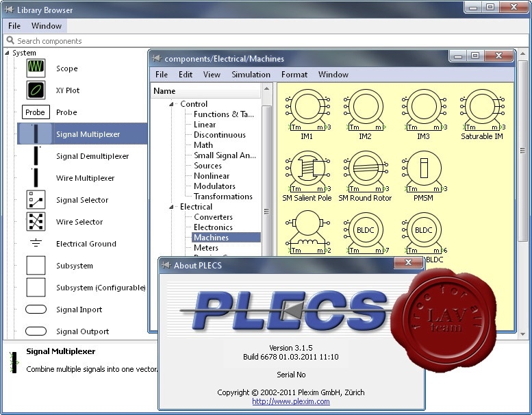This screenshot has height=415, width=532.
Task: Select the Wire Selector icon
Action: pos(36,222)
